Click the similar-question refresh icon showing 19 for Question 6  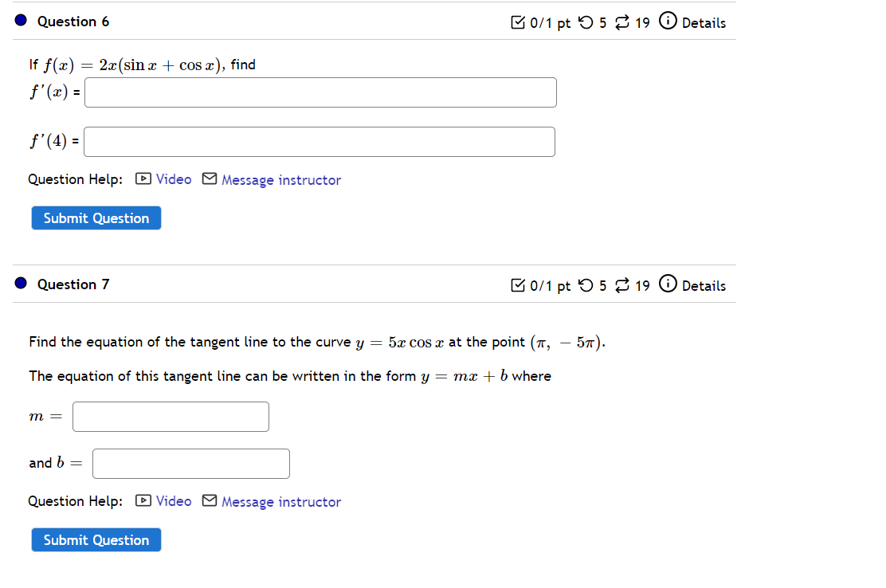coord(622,22)
